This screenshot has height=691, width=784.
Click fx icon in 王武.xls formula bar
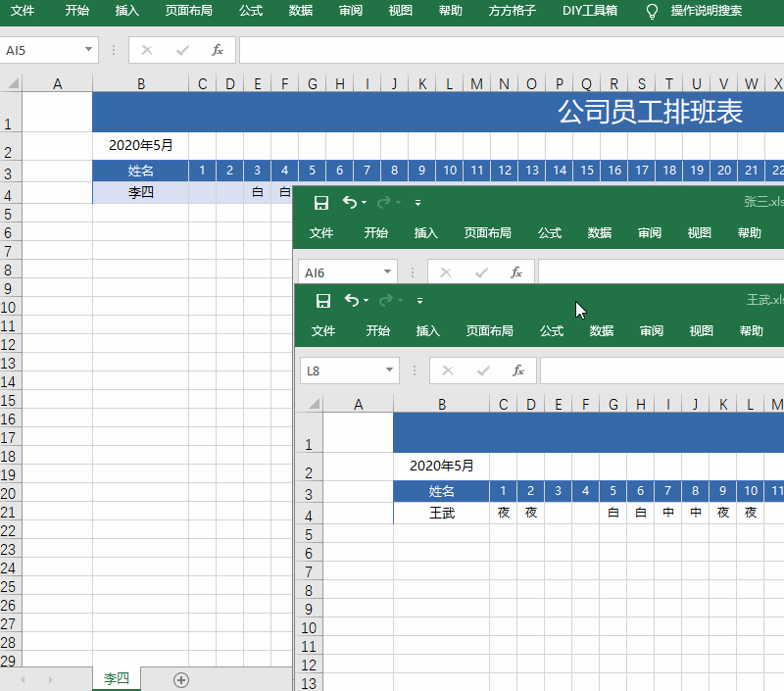[x=516, y=370]
